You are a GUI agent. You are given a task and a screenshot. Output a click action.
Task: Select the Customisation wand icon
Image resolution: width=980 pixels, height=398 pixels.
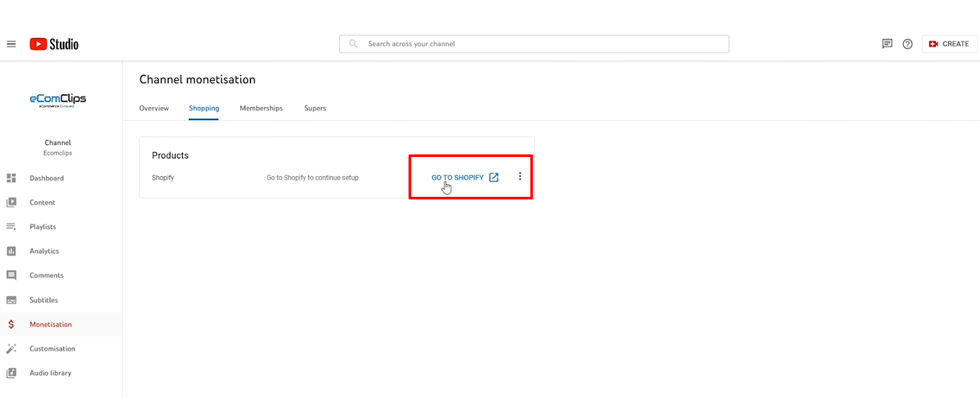[x=11, y=348]
